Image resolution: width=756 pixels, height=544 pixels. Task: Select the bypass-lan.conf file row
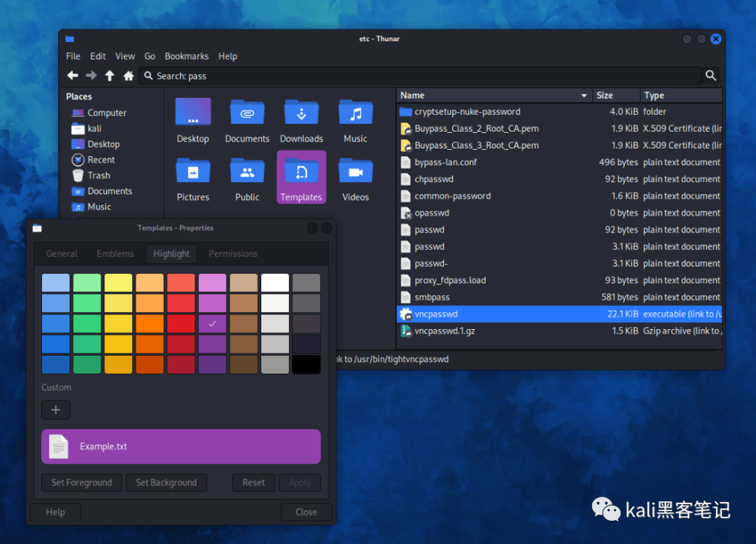coord(560,162)
